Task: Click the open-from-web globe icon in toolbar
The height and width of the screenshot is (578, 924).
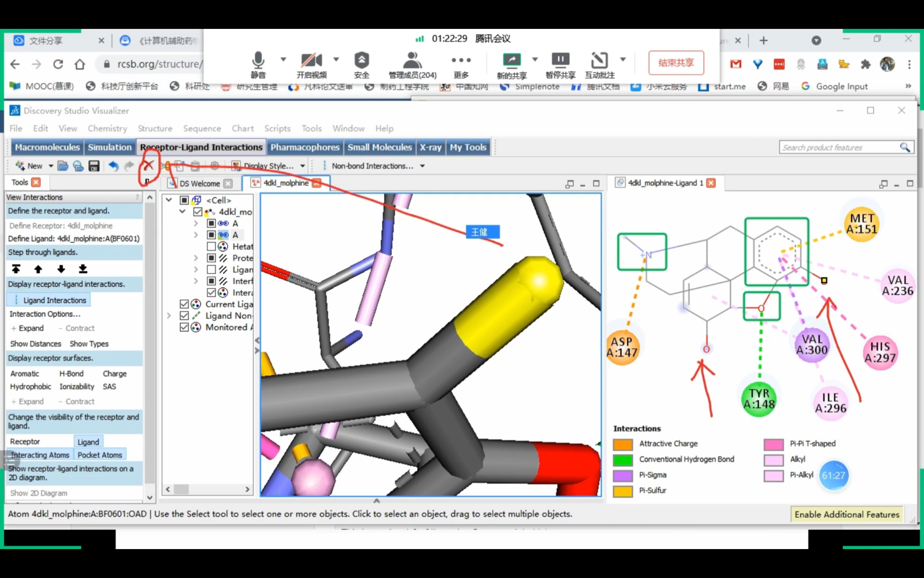Action: click(78, 166)
